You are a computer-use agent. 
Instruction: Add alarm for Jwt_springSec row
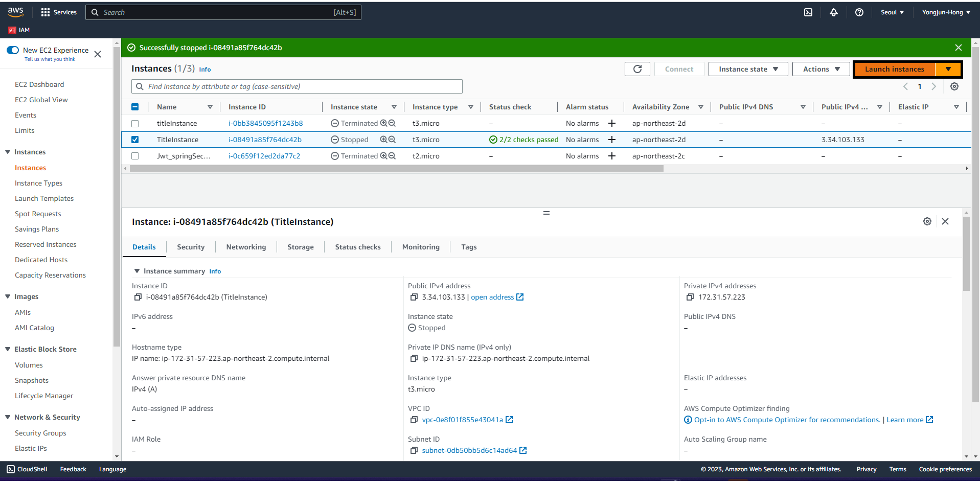(612, 156)
